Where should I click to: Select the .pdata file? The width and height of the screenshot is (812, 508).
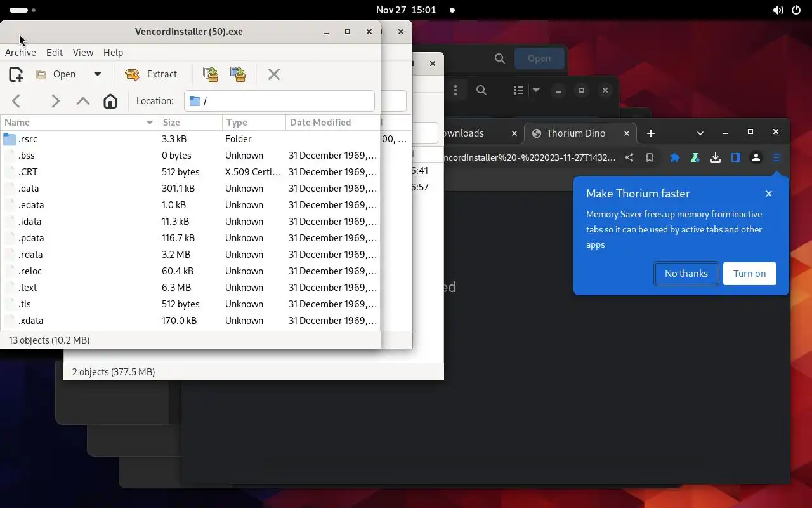[190, 238]
